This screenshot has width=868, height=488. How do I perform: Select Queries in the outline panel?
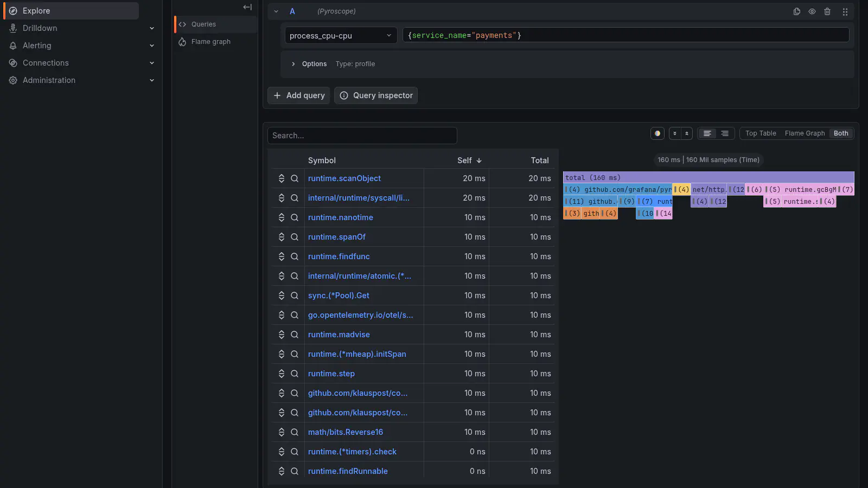click(215, 24)
